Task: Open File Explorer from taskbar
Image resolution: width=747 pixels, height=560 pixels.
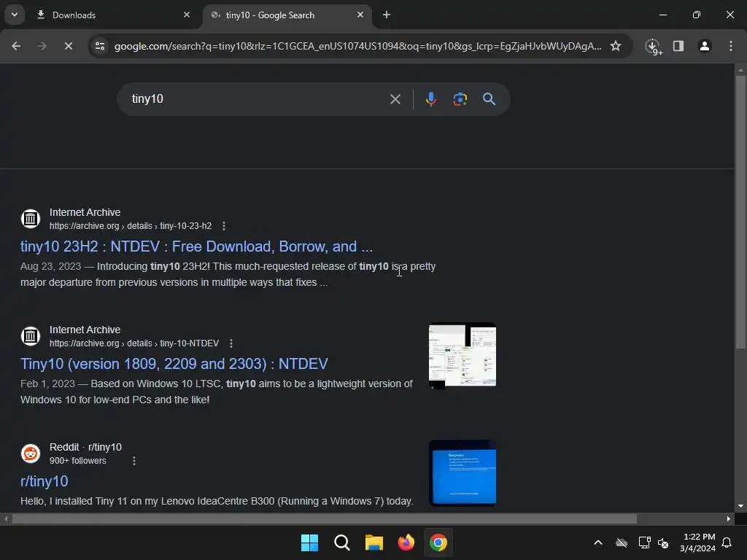Action: pyautogui.click(x=374, y=542)
